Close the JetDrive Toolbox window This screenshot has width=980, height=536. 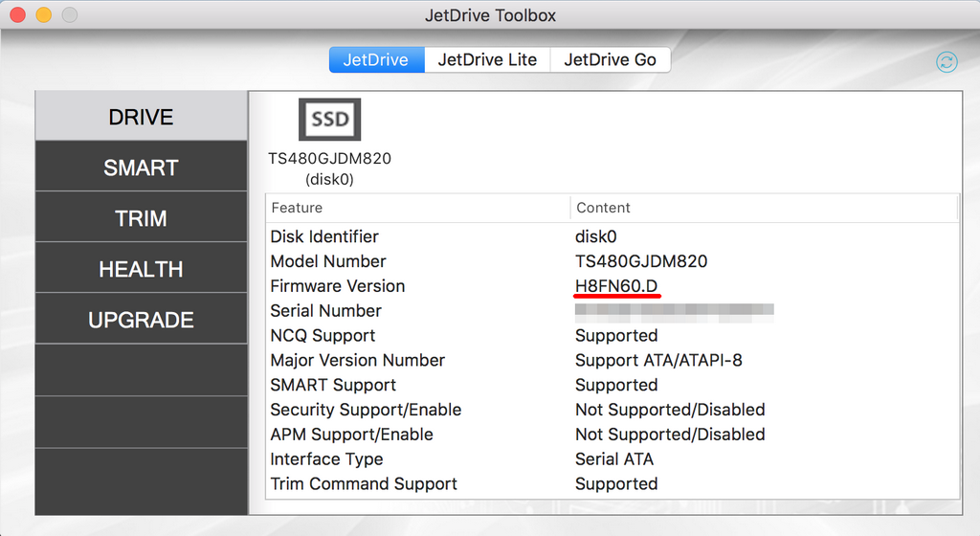(17, 15)
